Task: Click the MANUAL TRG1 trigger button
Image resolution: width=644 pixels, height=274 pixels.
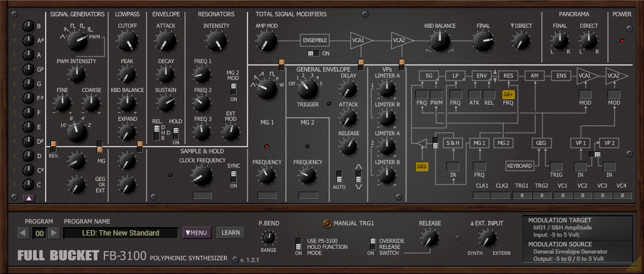Action: 327,224
